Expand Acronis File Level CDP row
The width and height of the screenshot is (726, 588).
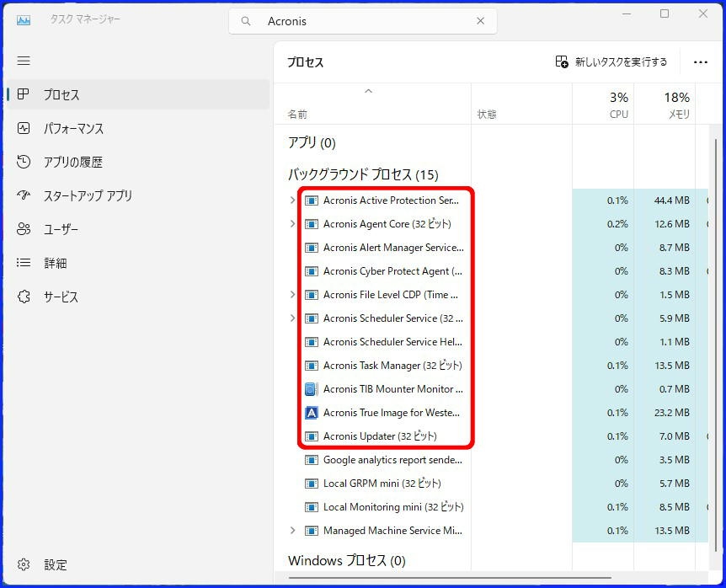coord(292,295)
